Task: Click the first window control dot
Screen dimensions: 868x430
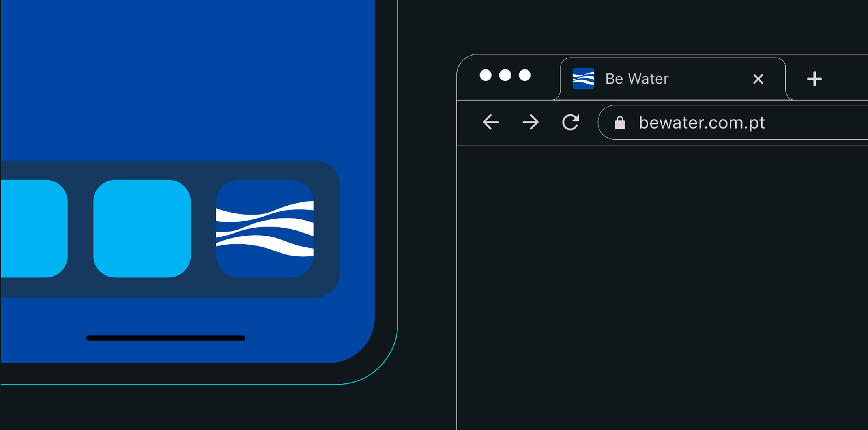Action: (485, 75)
